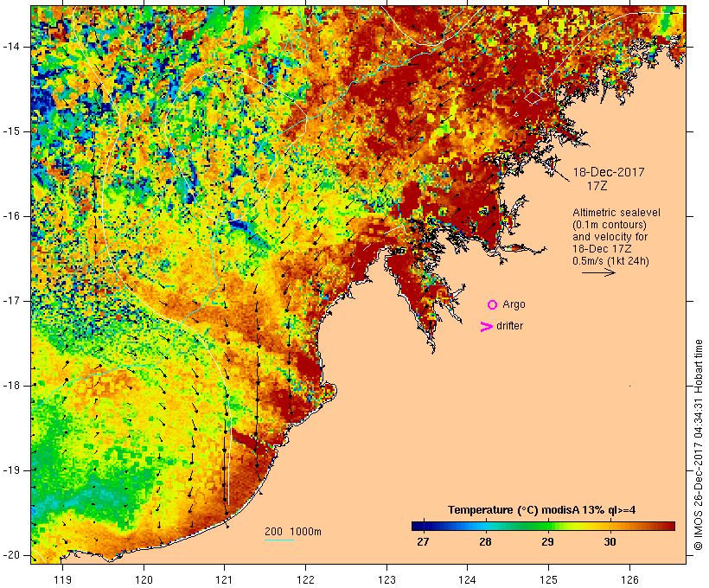
Task: Click longitude axis label '119'
Action: click(62, 580)
